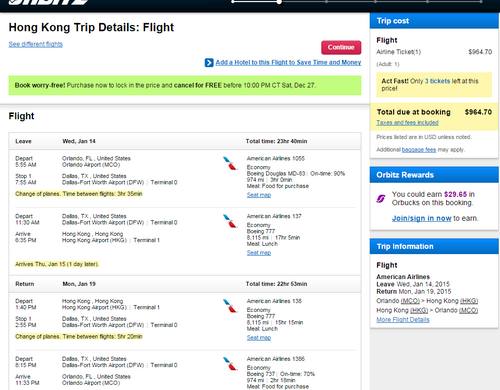Open More Flight Details link
The image size is (500, 390).
tap(403, 320)
